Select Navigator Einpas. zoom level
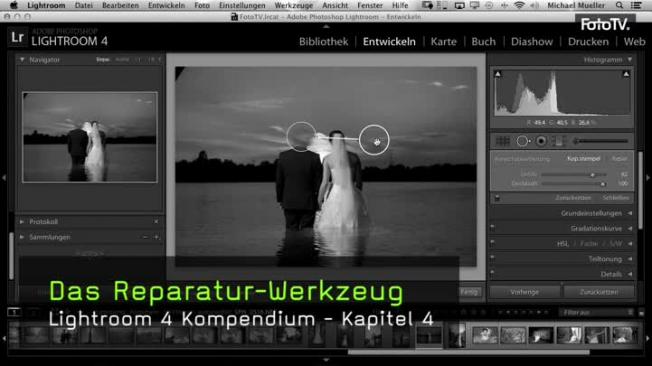Screen dimensions: 652x366 click(x=103, y=60)
